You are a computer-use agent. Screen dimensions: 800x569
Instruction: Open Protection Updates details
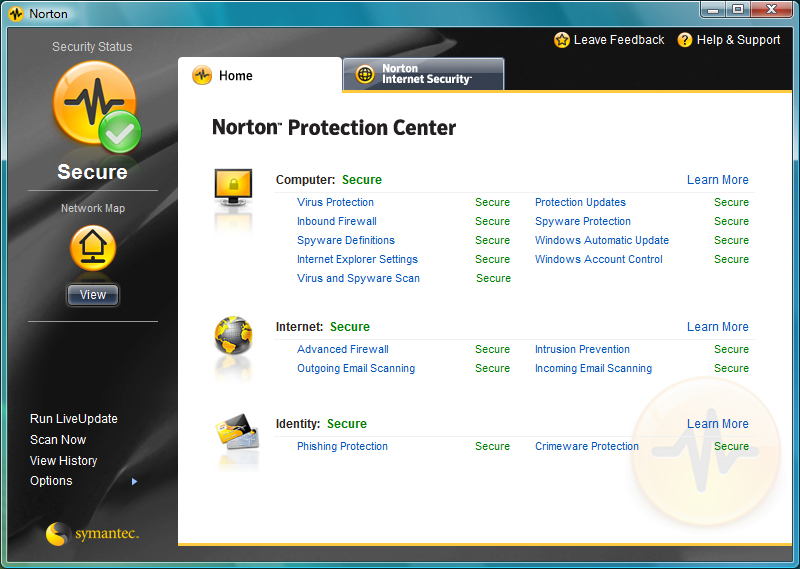click(x=580, y=202)
